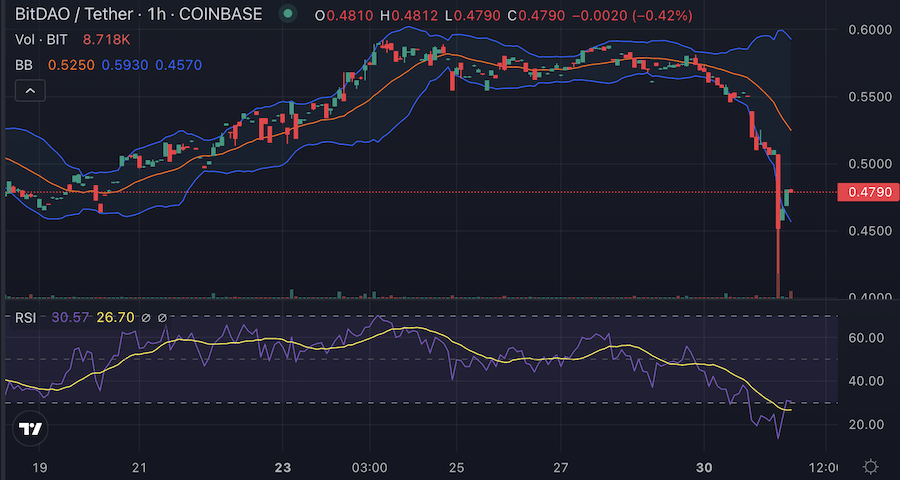Collapse the indicator legend with the chevron button
Image resolution: width=900 pixels, height=480 pixels.
click(30, 91)
